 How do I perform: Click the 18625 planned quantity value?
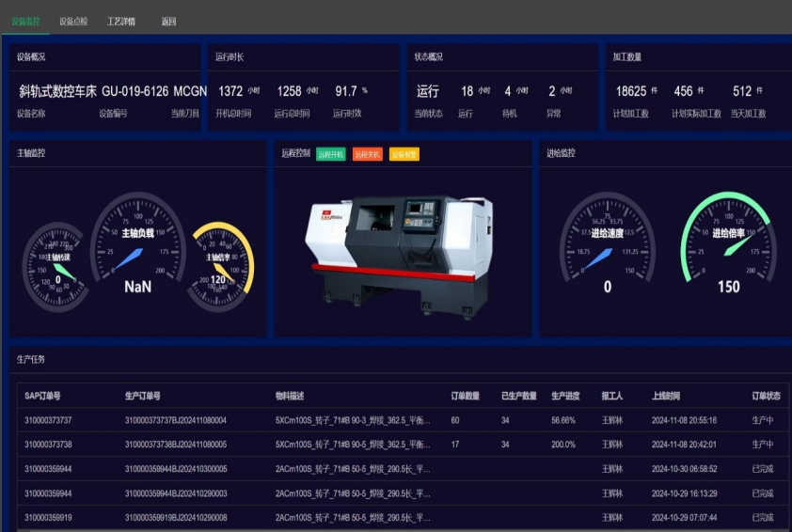tap(631, 91)
